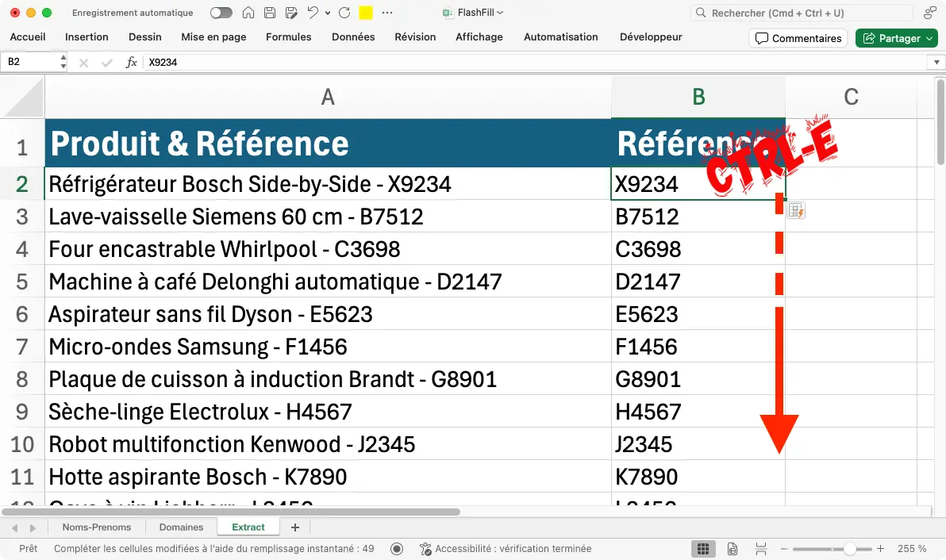Image resolution: width=946 pixels, height=560 pixels.
Task: Zoom in with the plus button
Action: [x=880, y=549]
